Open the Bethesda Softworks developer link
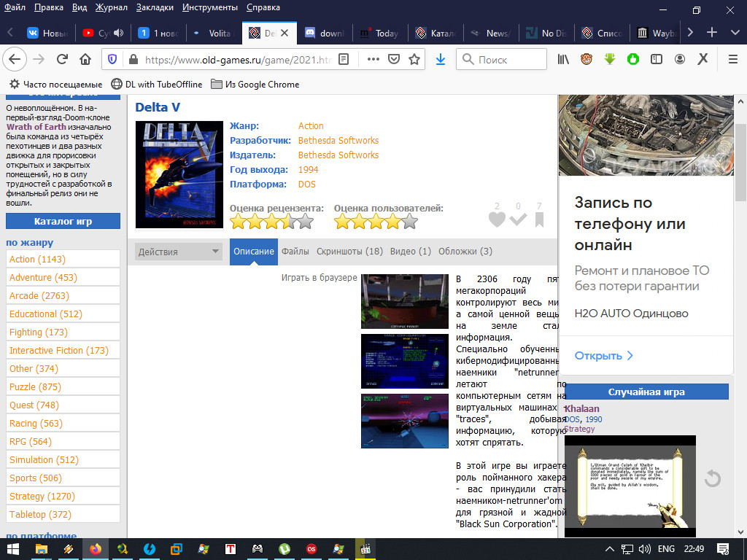 coord(338,141)
